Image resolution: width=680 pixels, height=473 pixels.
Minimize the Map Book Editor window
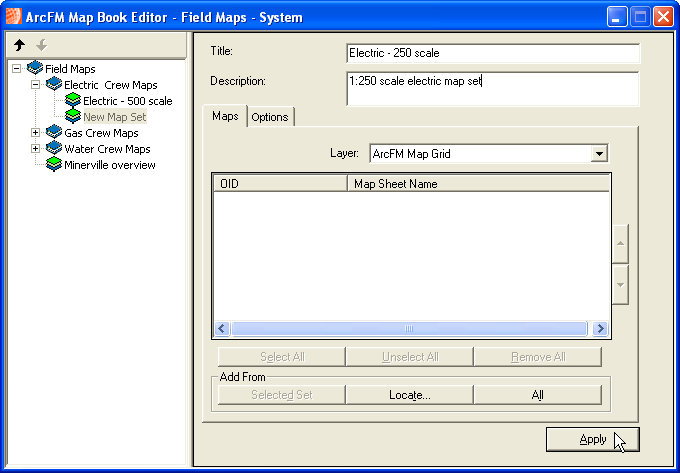click(x=616, y=17)
